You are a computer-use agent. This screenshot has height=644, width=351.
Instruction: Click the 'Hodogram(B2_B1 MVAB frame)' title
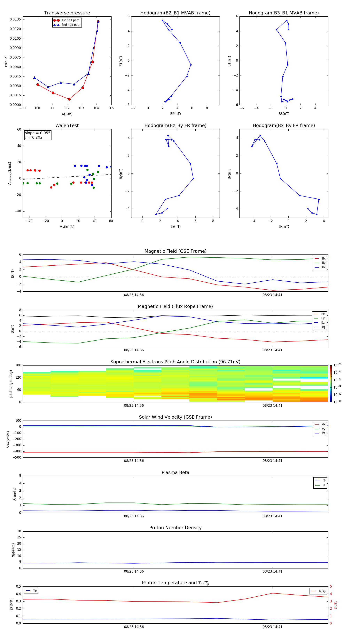click(x=175, y=13)
